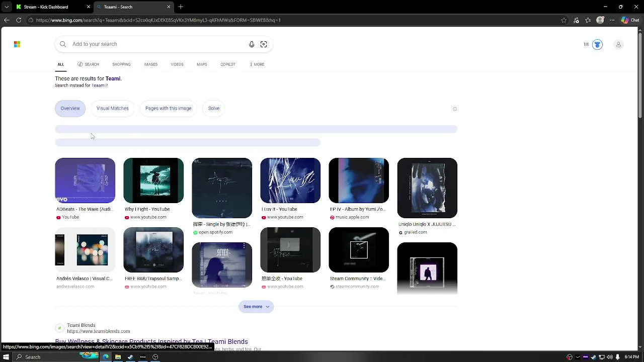The image size is (644, 362).
Task: Select 'Pages with this image' pill
Action: [x=169, y=109]
